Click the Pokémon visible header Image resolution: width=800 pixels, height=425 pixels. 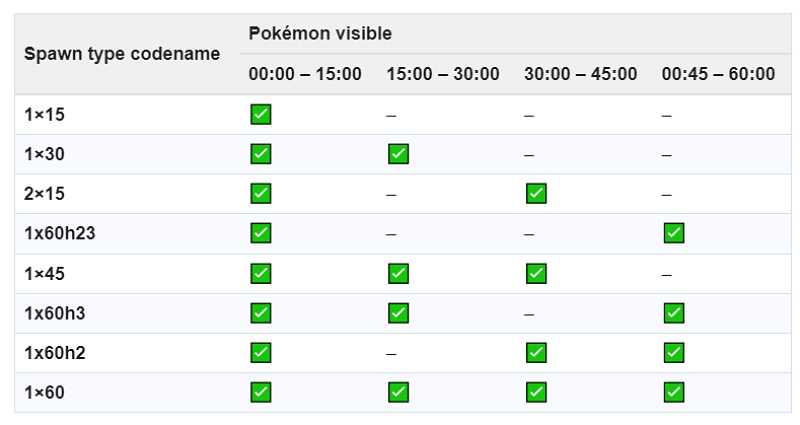click(320, 34)
